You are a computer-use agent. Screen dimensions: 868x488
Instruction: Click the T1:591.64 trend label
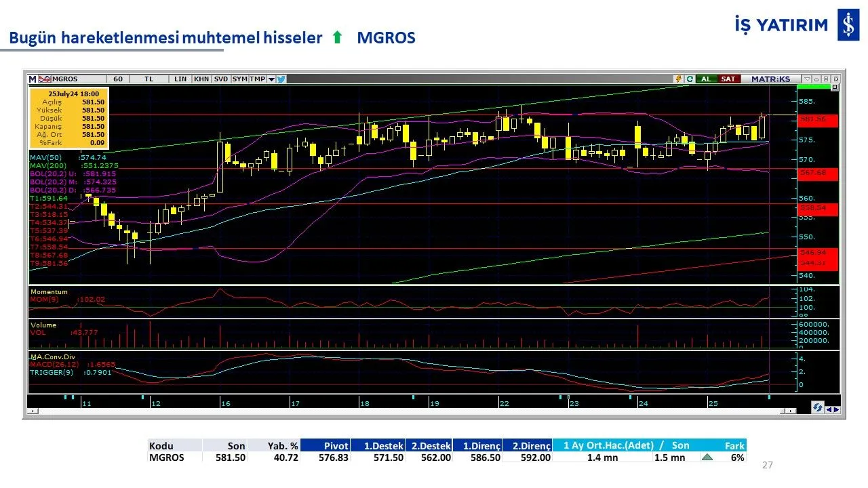(49, 198)
